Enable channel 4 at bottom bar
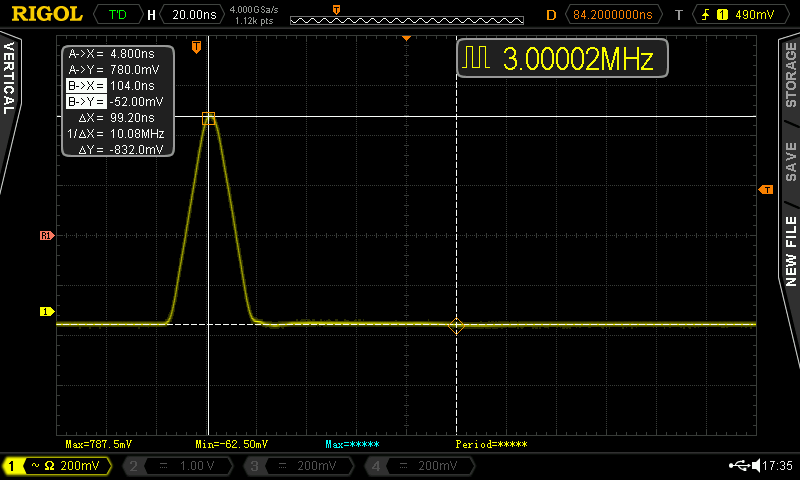 click(x=416, y=466)
